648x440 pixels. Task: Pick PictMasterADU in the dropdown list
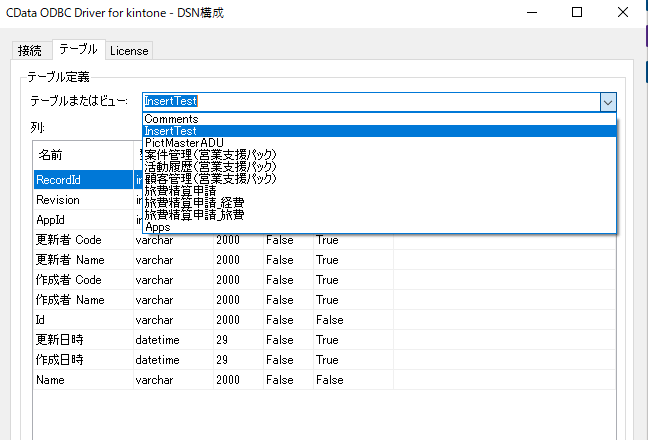pos(185,143)
